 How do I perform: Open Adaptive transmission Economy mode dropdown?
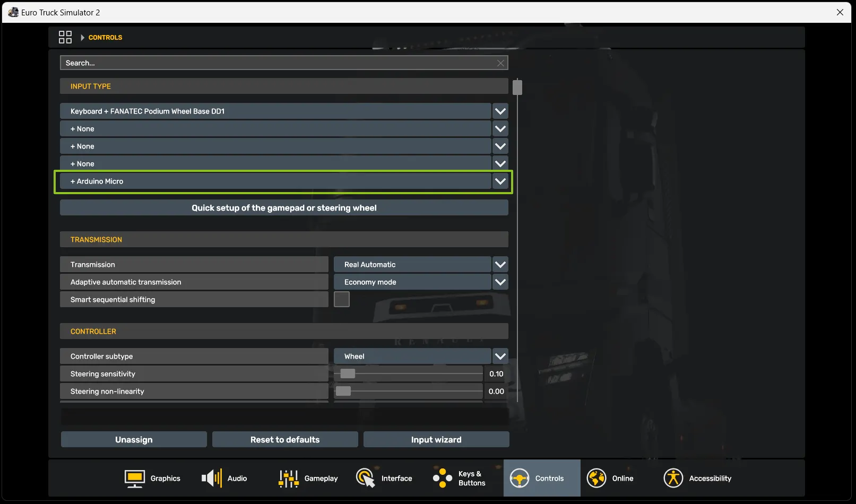[x=500, y=282]
